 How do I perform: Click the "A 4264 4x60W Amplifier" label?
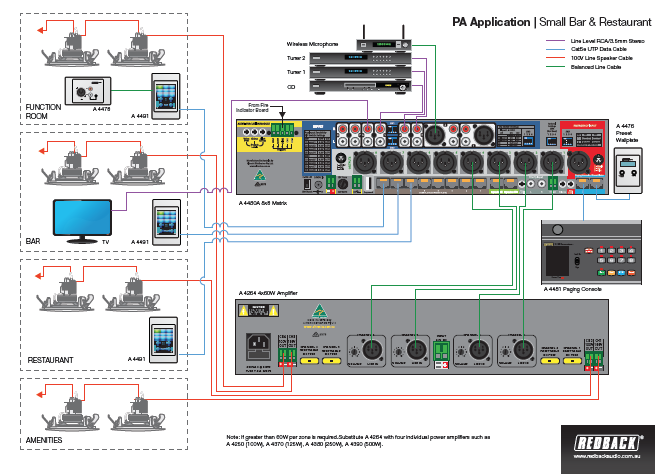point(268,293)
